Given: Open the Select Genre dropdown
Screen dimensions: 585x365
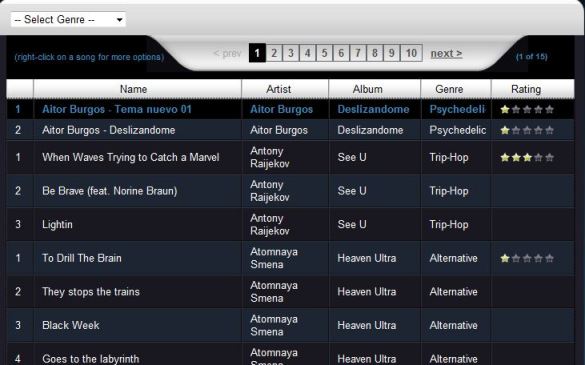Looking at the screenshot, I should (x=68, y=19).
